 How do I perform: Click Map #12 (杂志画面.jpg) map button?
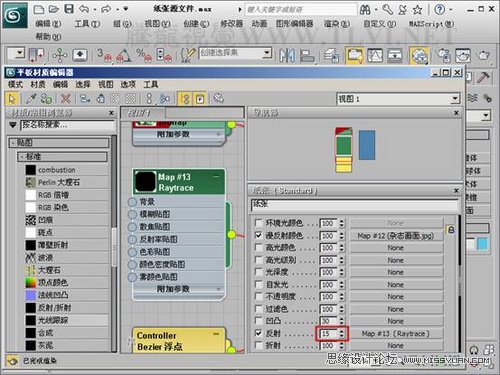(x=396, y=236)
